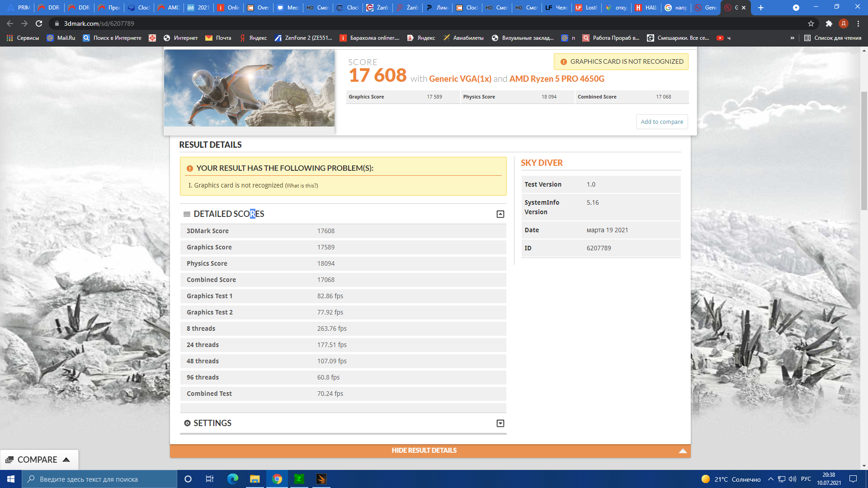
Task: Open the ZenFone 2 bookmark
Action: click(303, 38)
